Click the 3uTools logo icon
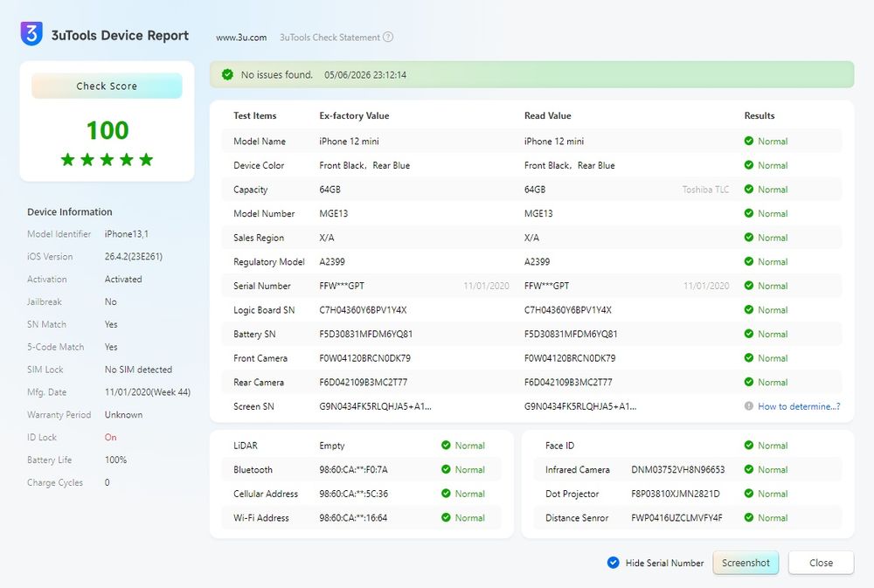This screenshot has width=874, height=588. pyautogui.click(x=31, y=33)
